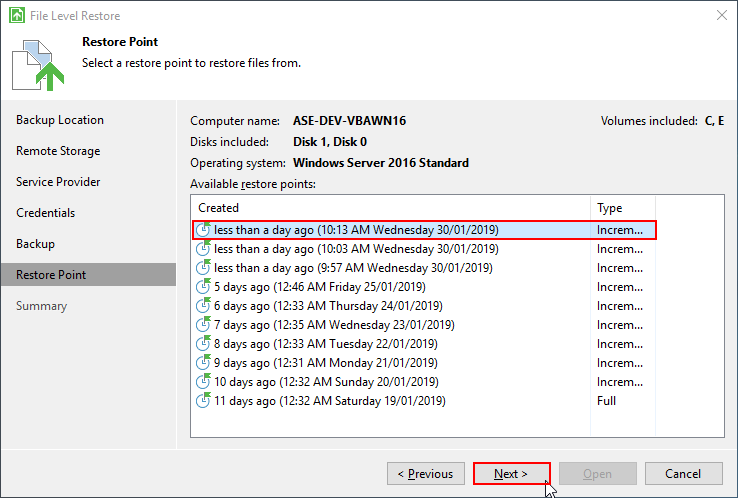738x498 pixels.
Task: Click the File Level Restore title bar icon
Action: click(x=17, y=15)
